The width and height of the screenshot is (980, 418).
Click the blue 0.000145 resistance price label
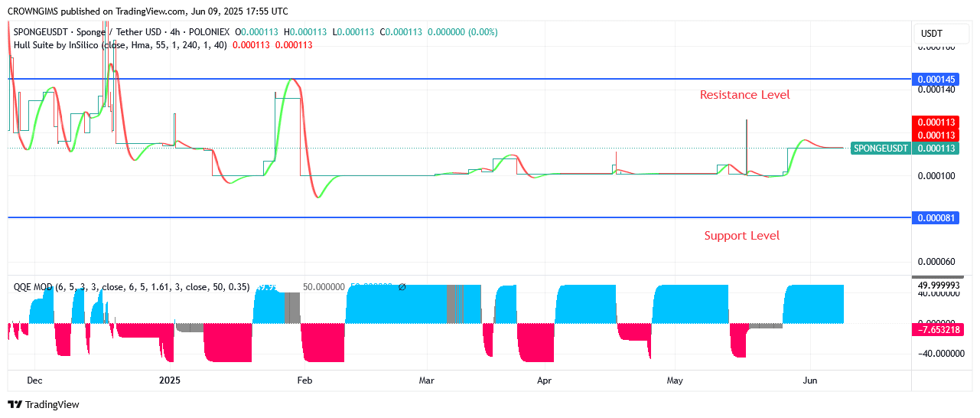(936, 79)
